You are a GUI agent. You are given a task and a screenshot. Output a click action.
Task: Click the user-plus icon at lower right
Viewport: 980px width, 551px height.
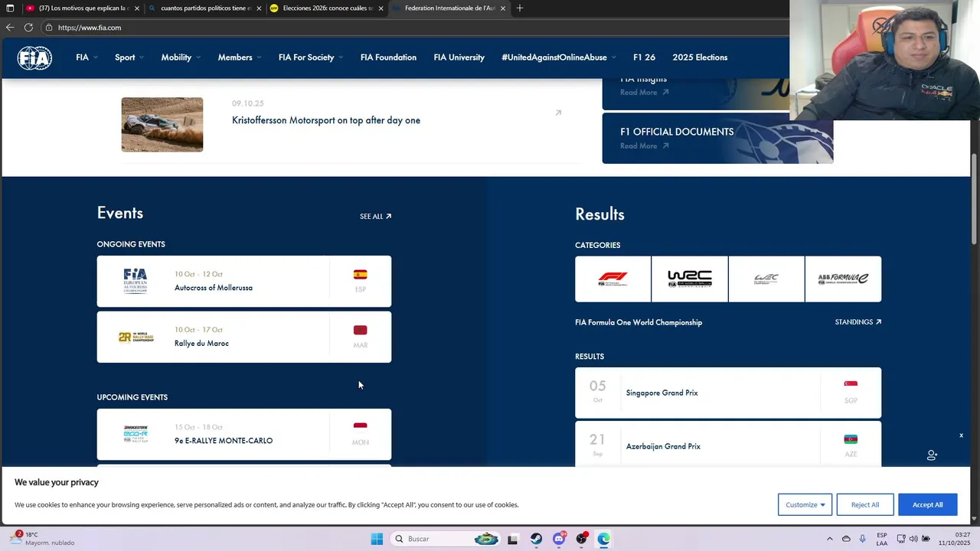coord(932,455)
